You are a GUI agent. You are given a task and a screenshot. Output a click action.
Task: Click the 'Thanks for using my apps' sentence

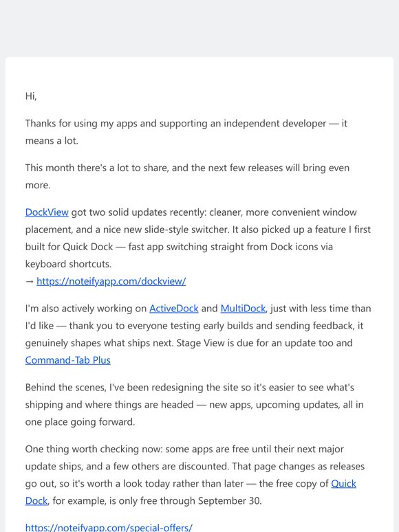[x=80, y=123]
